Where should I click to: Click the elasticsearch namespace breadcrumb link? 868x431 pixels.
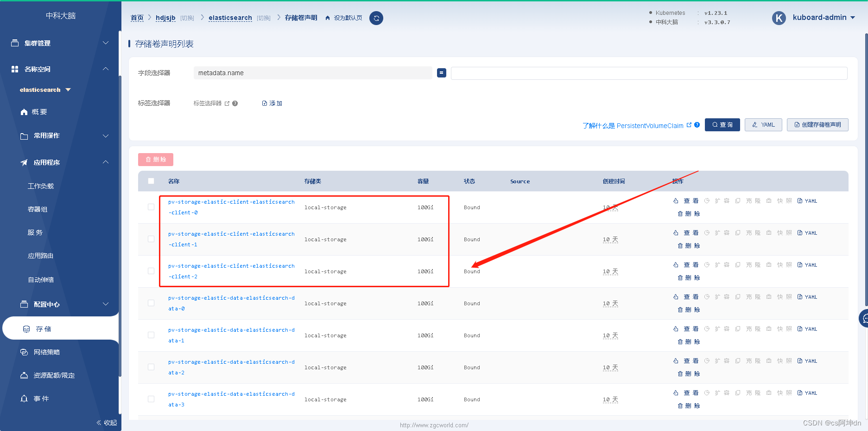click(230, 18)
